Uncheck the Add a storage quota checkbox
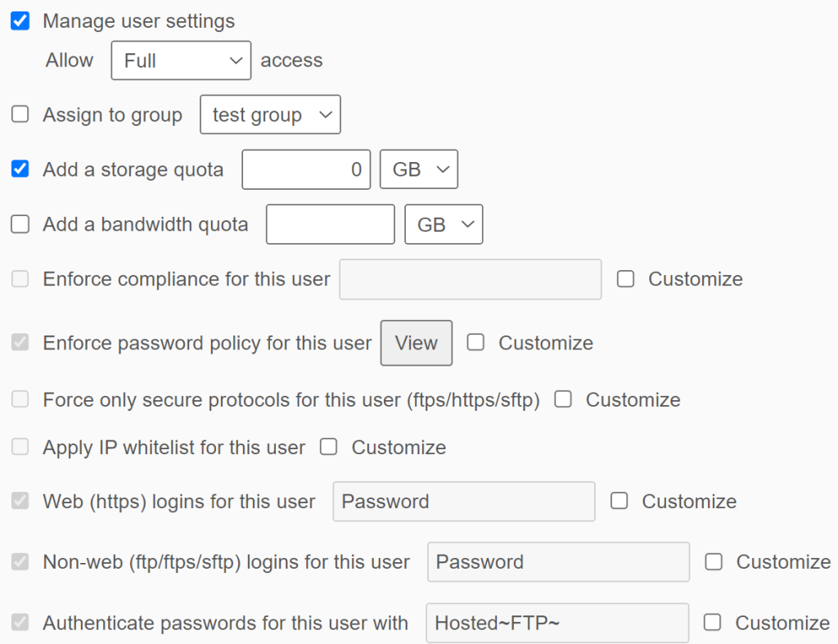This screenshot has width=838, height=644. click(x=20, y=169)
